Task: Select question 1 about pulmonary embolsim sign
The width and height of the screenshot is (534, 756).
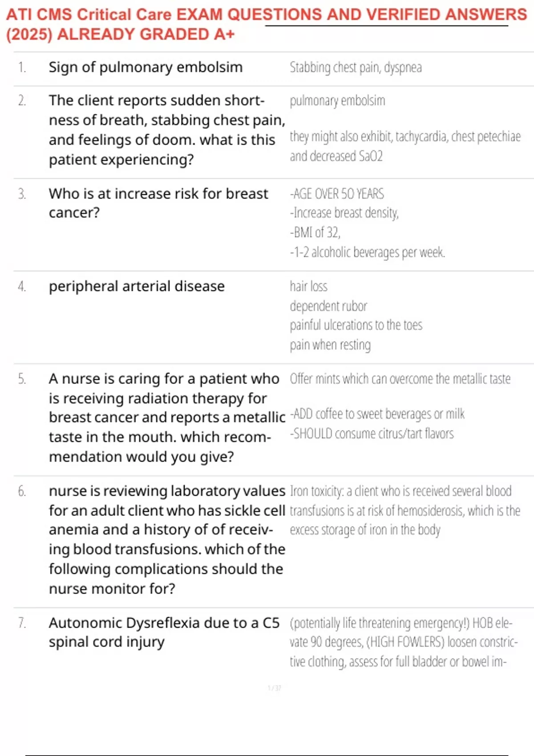Action: click(x=146, y=67)
